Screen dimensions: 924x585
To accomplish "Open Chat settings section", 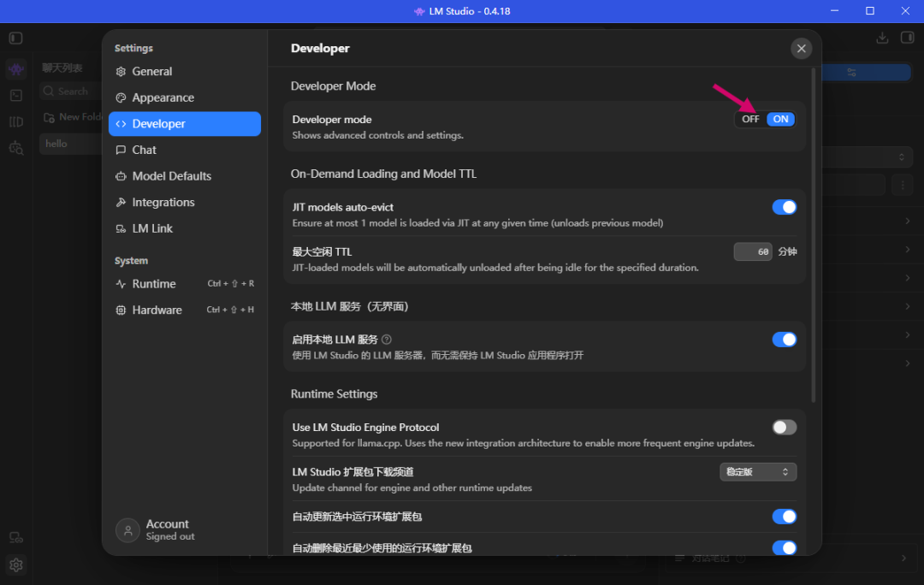I will click(185, 150).
